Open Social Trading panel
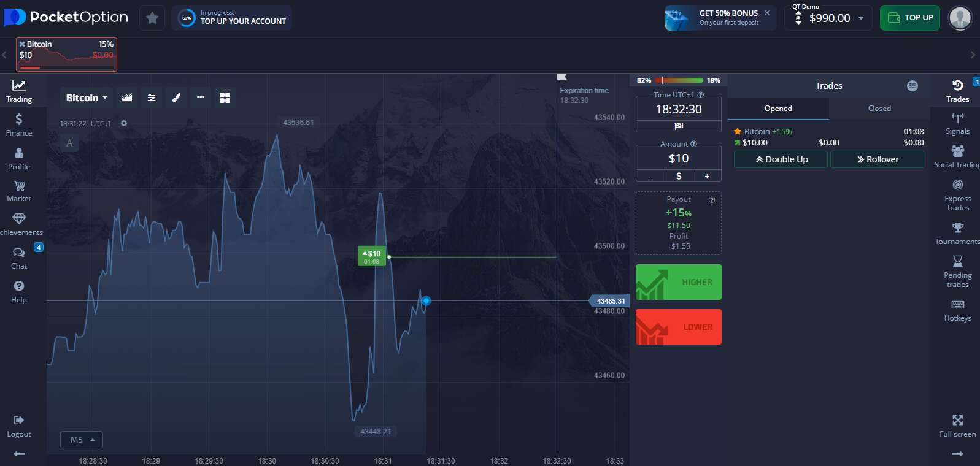This screenshot has width=980, height=466. point(957,157)
